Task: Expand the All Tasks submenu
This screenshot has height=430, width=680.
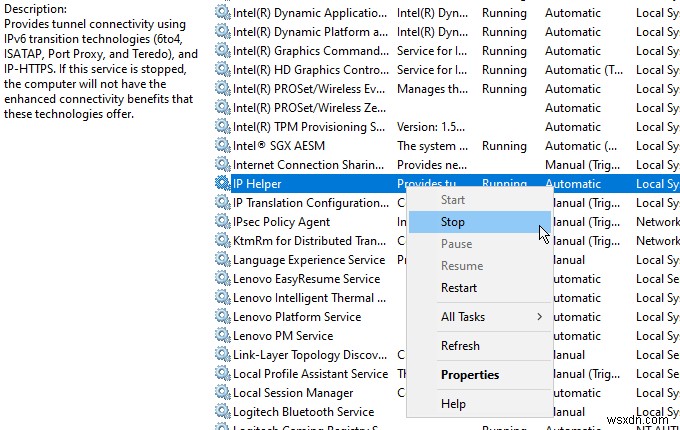Action: pyautogui.click(x=480, y=317)
